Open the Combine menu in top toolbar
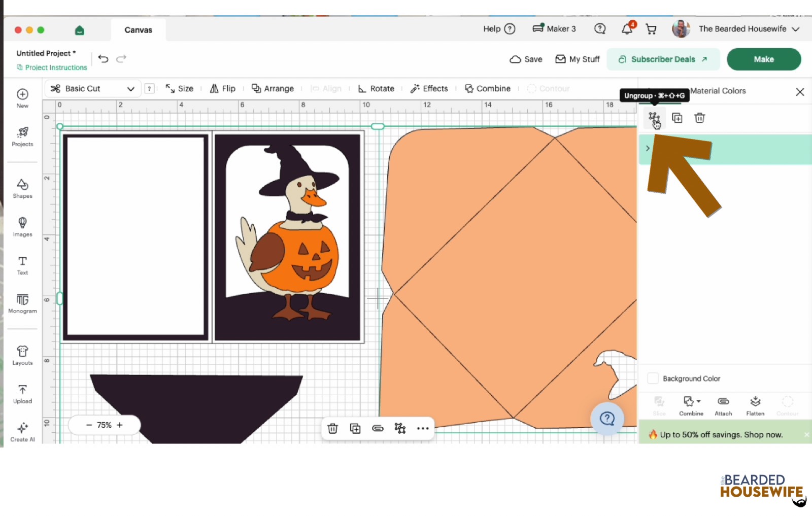 488,88
